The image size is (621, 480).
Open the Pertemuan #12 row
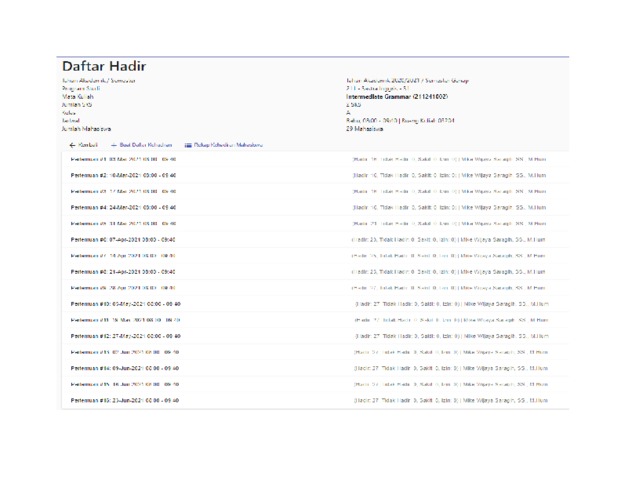click(x=125, y=336)
